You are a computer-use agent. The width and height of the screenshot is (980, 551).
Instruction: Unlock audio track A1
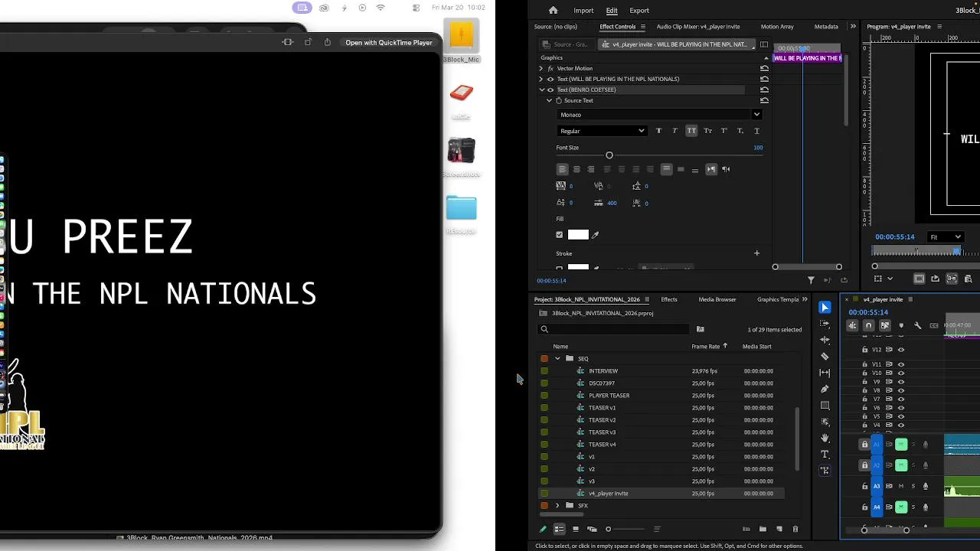click(x=865, y=445)
